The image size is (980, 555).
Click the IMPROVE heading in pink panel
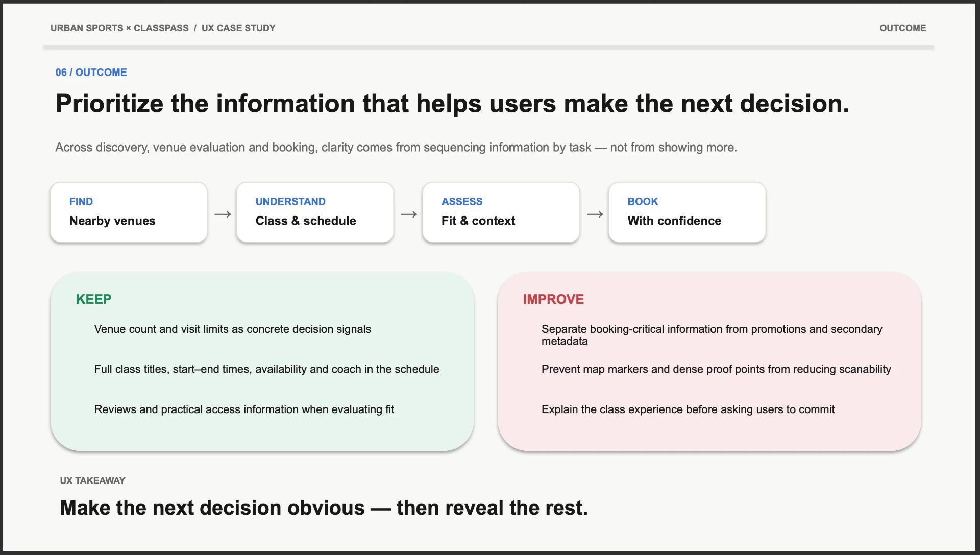[553, 299]
